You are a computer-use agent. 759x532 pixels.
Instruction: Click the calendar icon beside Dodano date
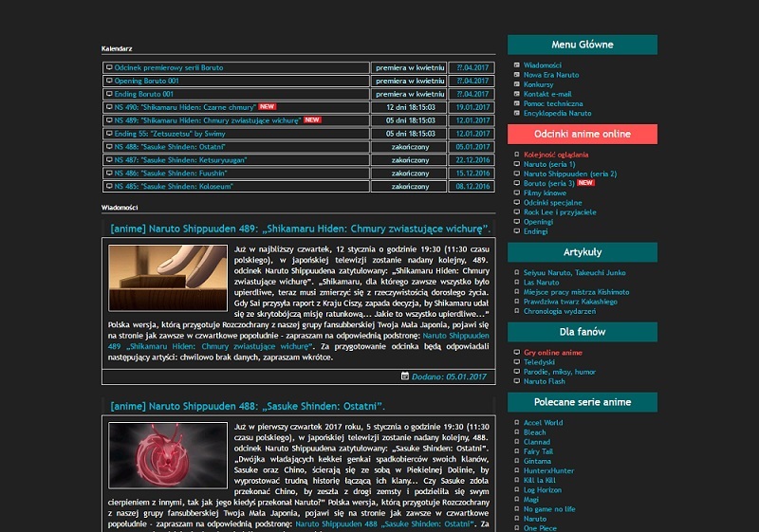coord(405,376)
